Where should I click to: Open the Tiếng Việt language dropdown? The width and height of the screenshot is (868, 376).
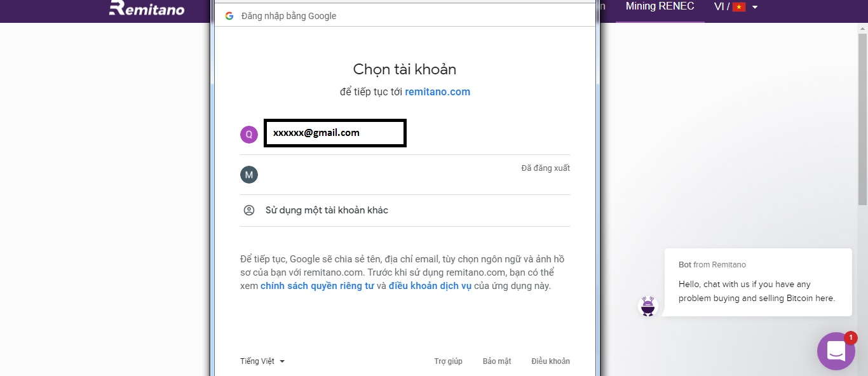tap(262, 361)
